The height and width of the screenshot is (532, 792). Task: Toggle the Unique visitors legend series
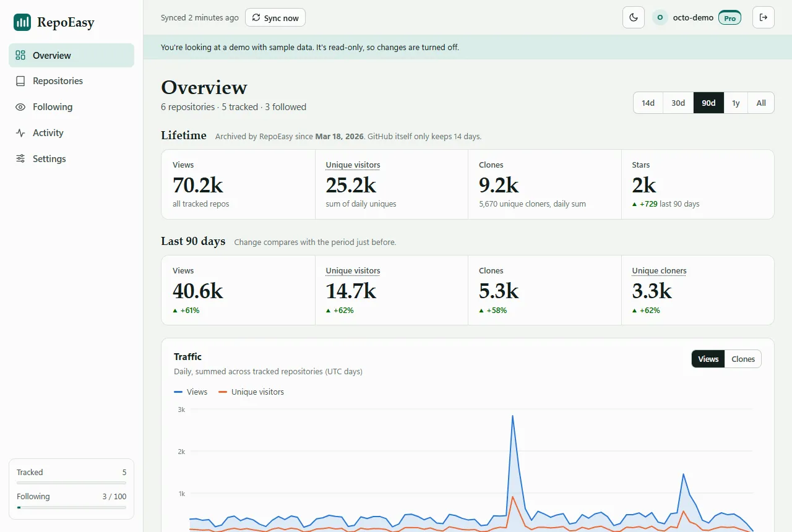(x=251, y=392)
